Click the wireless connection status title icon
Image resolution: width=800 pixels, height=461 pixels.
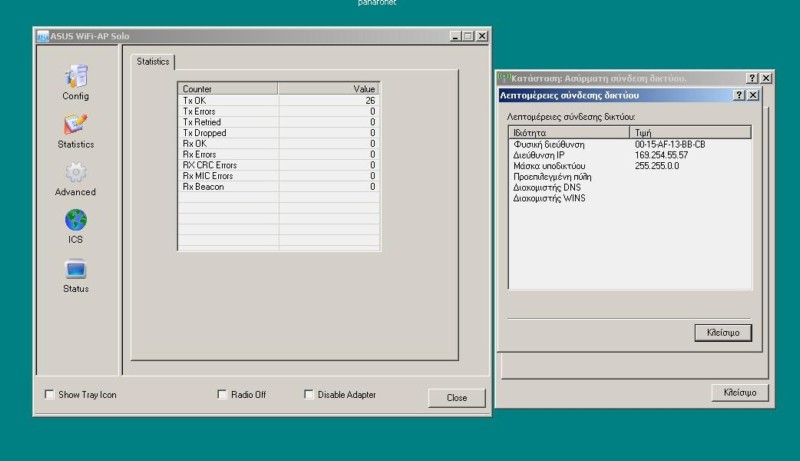click(504, 78)
